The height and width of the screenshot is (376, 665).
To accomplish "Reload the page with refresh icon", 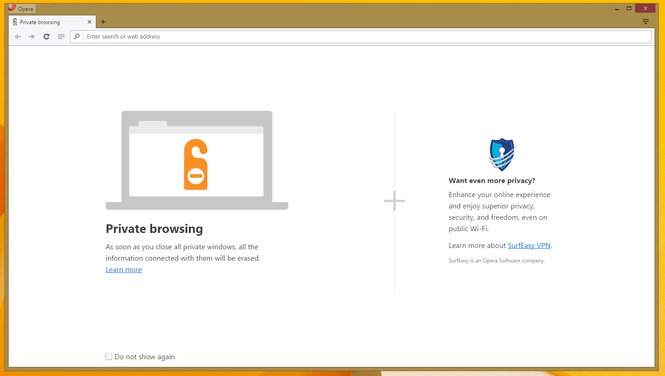I will pyautogui.click(x=47, y=37).
